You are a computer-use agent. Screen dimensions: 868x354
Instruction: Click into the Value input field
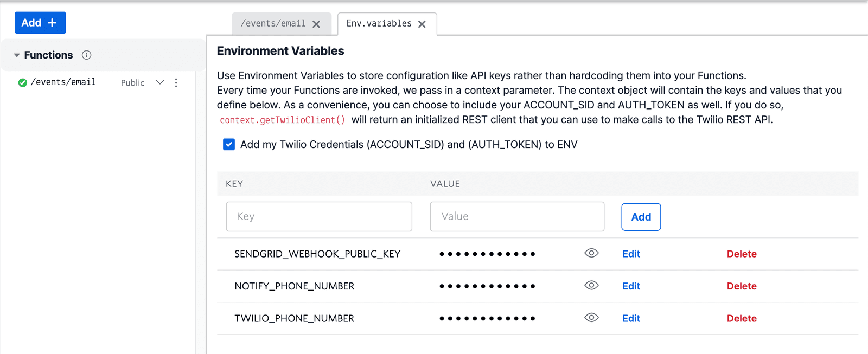point(517,216)
